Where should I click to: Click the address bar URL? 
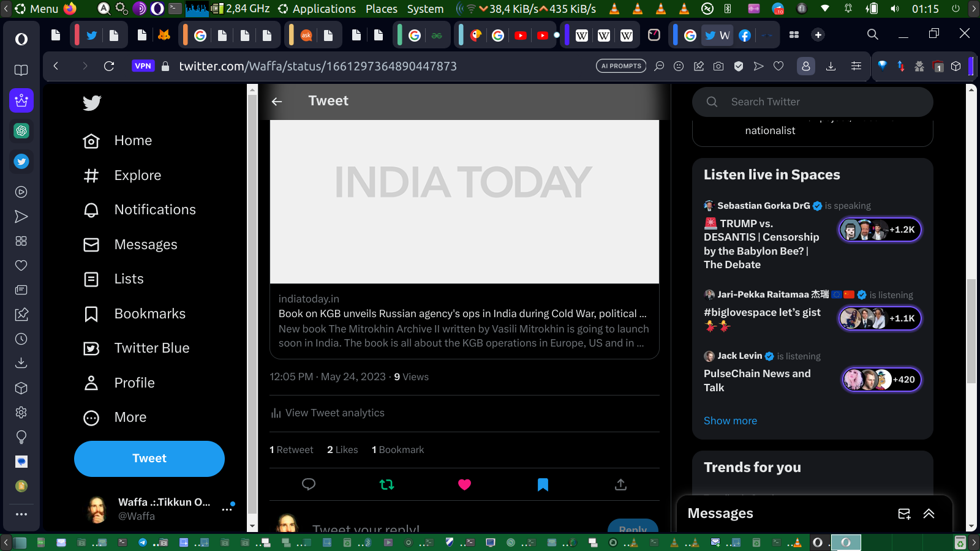pyautogui.click(x=318, y=66)
